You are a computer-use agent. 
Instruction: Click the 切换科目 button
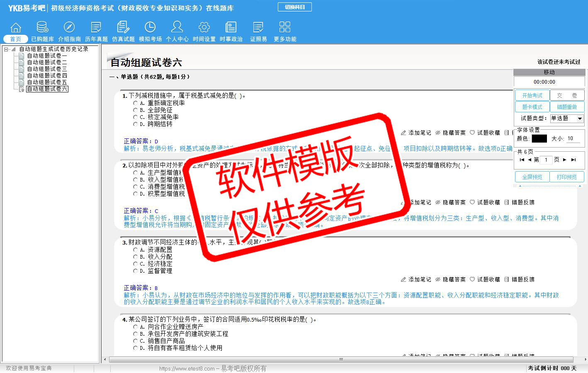294,7
